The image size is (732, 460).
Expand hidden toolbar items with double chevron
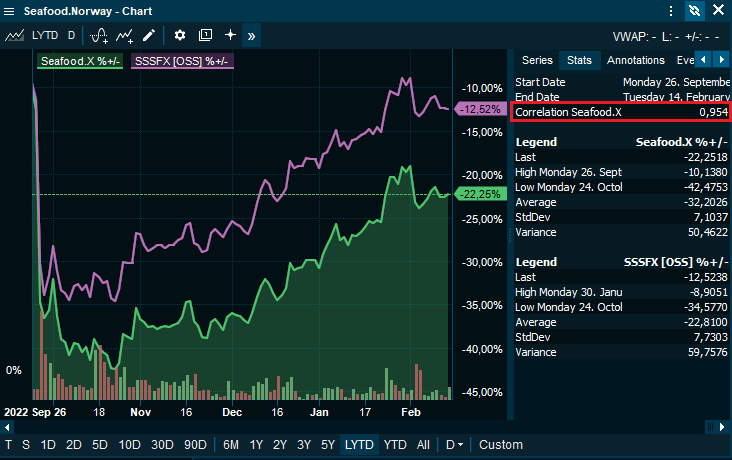(x=251, y=35)
